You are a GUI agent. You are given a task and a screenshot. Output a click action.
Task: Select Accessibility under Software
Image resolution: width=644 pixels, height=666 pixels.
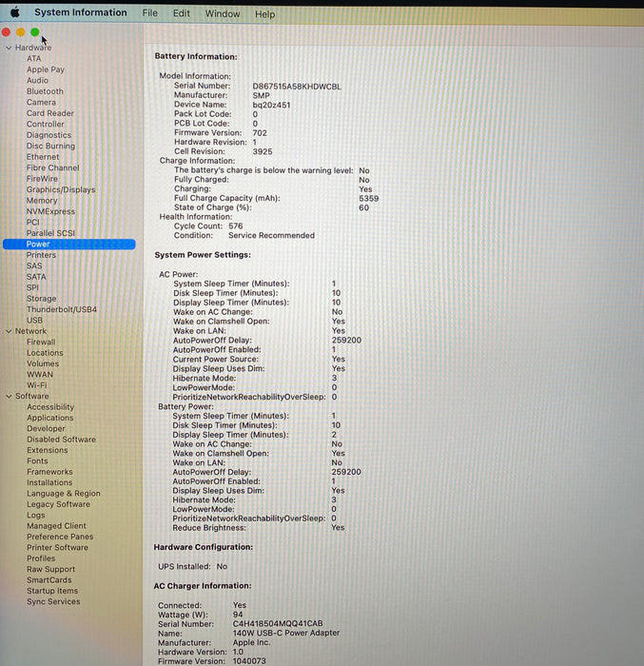(50, 407)
